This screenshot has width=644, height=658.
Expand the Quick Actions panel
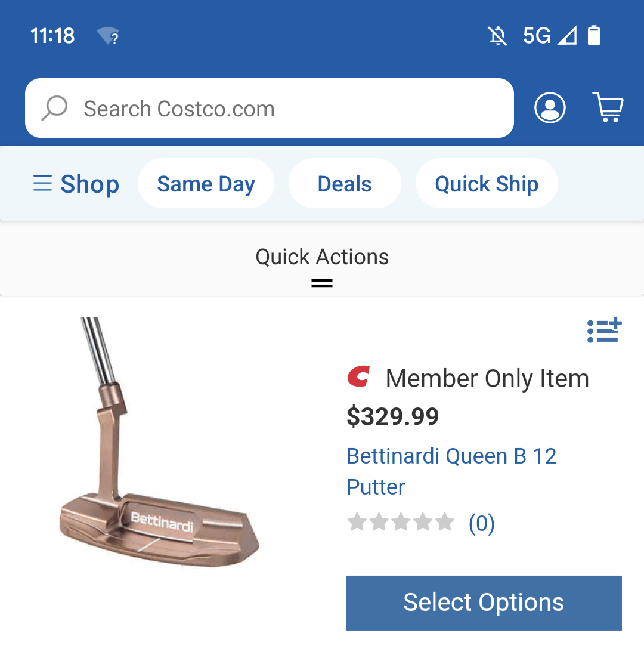click(322, 282)
